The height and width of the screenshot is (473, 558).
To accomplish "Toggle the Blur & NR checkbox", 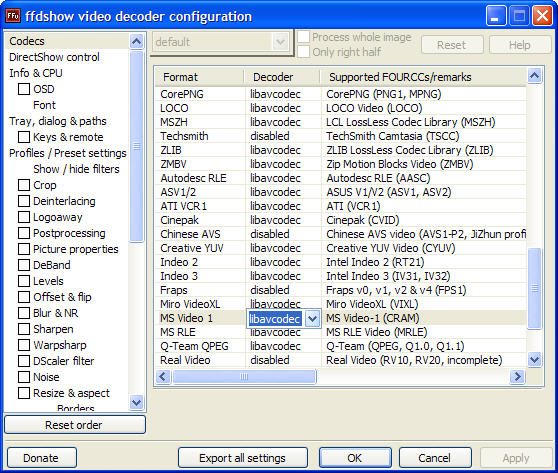I will click(x=24, y=313).
